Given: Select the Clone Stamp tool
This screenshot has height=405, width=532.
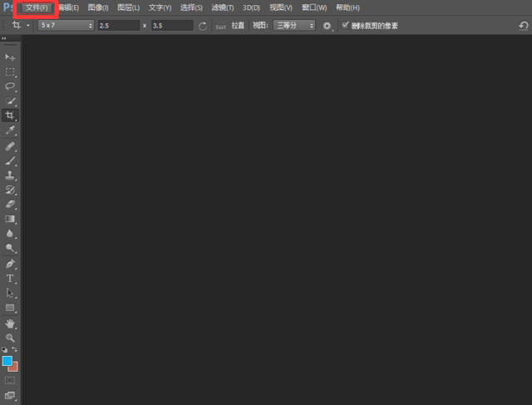Looking at the screenshot, I should [10, 175].
